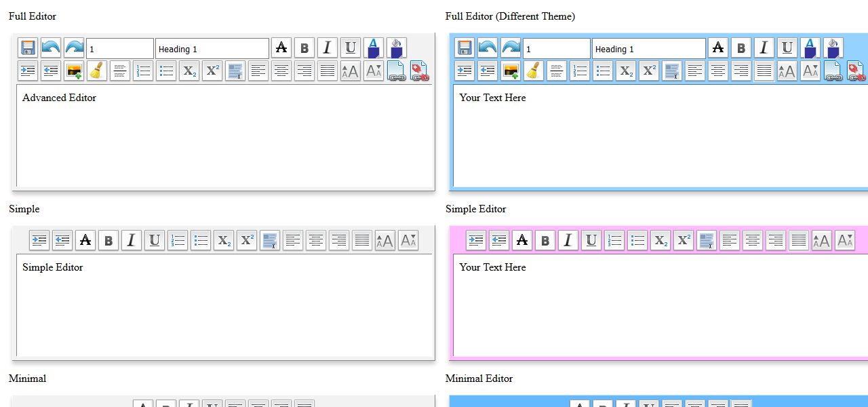Screen dimensions: 868x407
Task: Open font size box in gray Full Editor
Action: [x=120, y=48]
